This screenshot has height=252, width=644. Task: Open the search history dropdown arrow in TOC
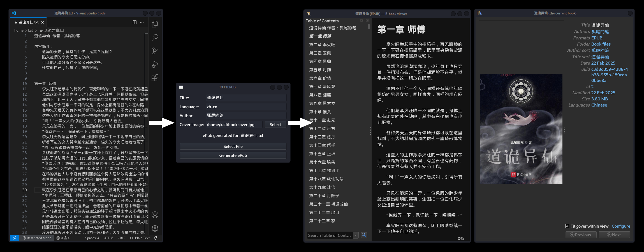tap(356, 235)
